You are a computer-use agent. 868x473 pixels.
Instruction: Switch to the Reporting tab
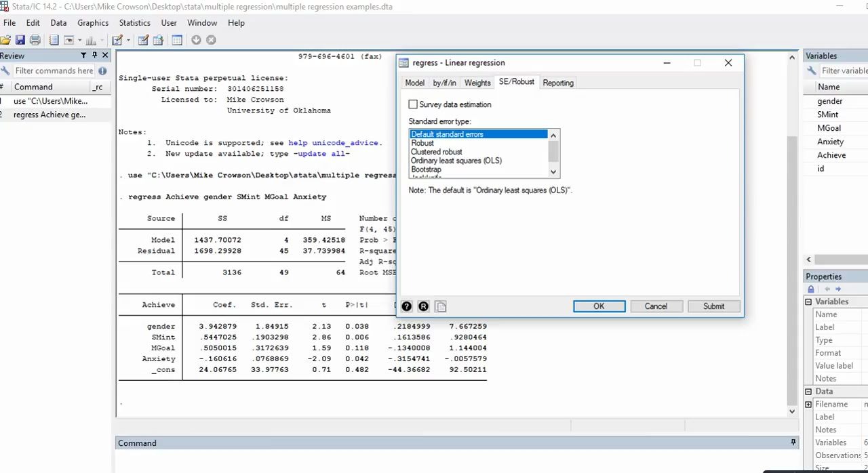[x=557, y=82]
